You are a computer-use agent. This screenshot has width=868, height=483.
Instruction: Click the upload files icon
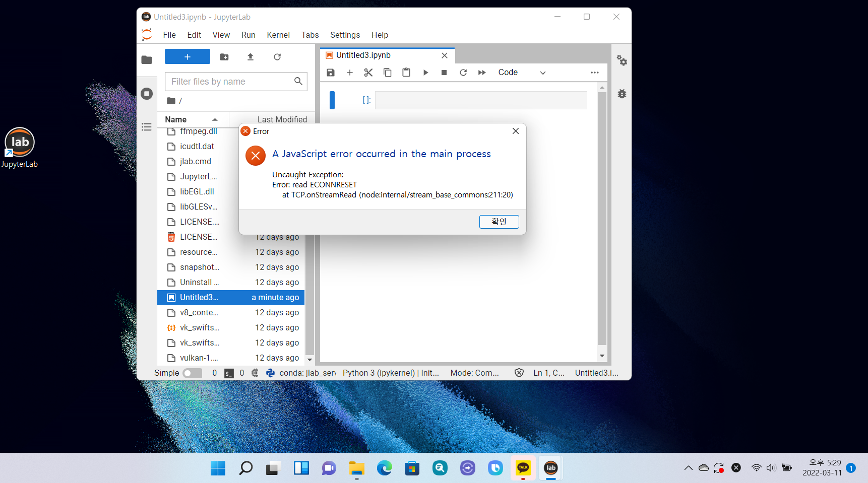251,57
